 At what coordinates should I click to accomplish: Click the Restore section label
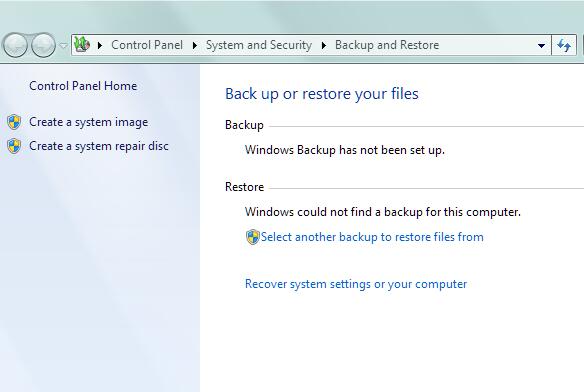(x=244, y=187)
